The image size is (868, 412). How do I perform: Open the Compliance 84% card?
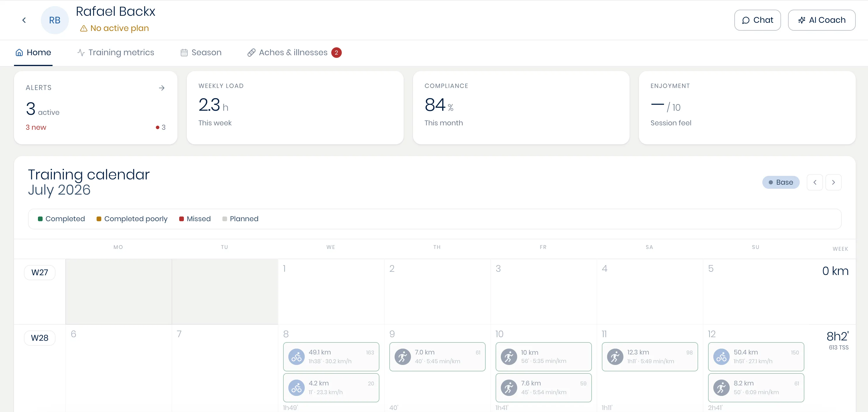coord(521,108)
